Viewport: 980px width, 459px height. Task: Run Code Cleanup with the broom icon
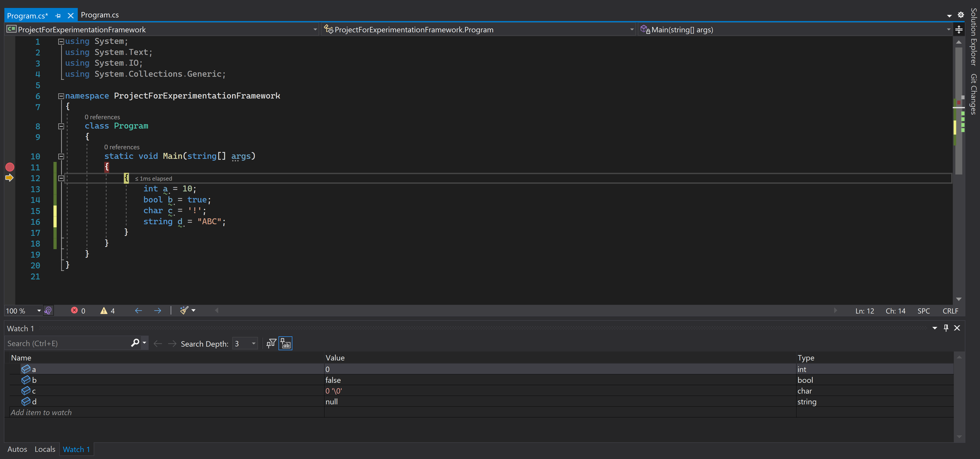point(185,311)
